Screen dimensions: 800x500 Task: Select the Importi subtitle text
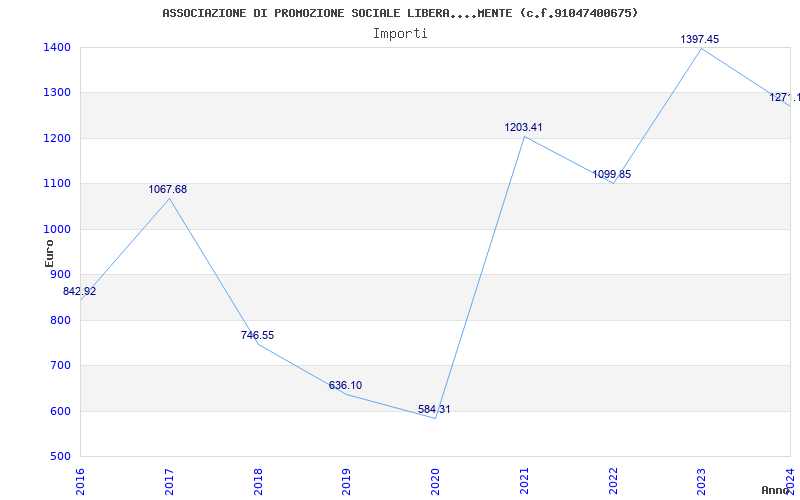(400, 34)
